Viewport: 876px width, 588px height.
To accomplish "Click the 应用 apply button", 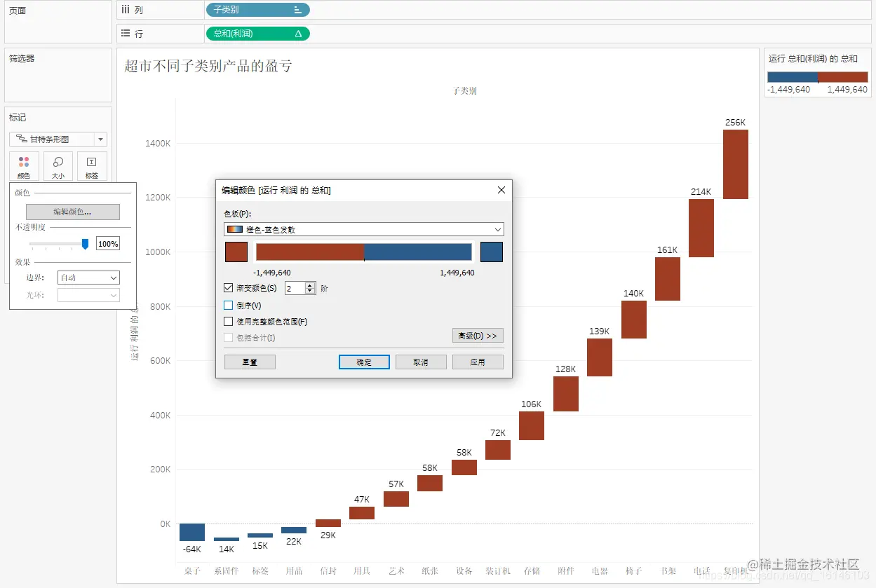I will pos(478,362).
